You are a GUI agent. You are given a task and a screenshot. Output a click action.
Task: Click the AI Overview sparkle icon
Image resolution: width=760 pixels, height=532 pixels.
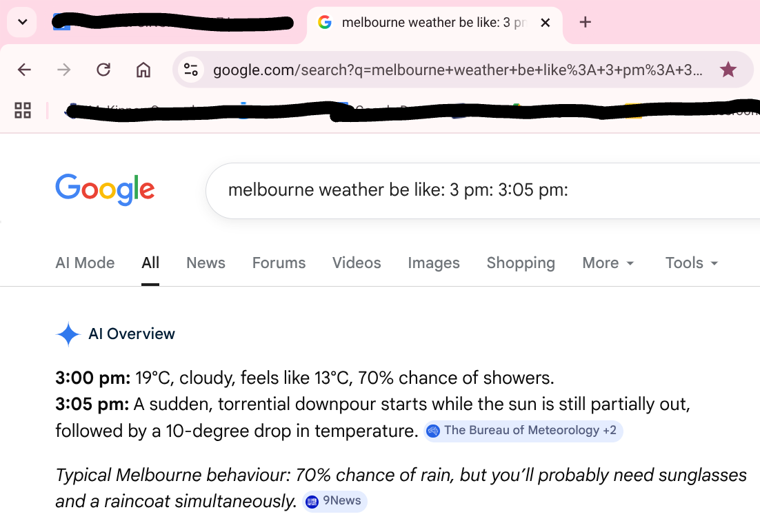[68, 334]
